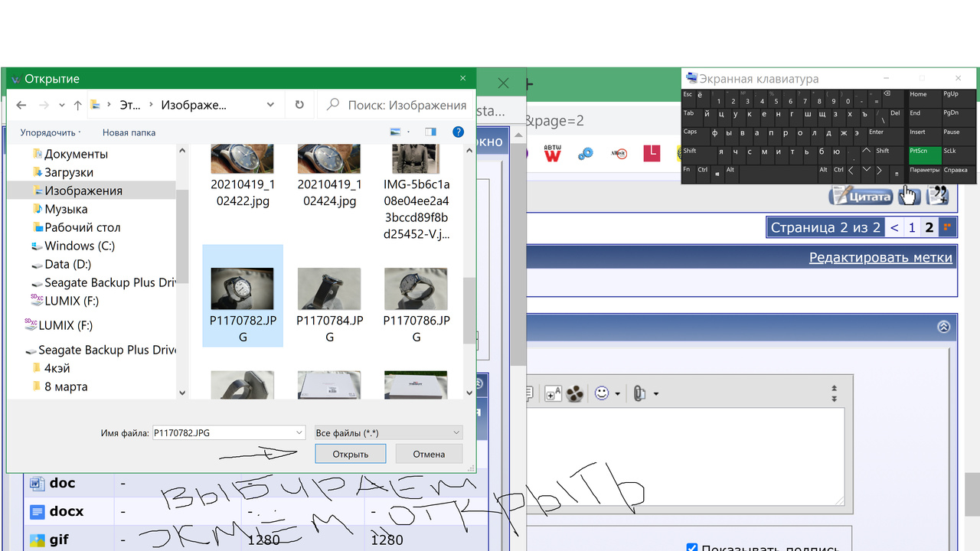Click the film reel video insert icon

coord(575,393)
